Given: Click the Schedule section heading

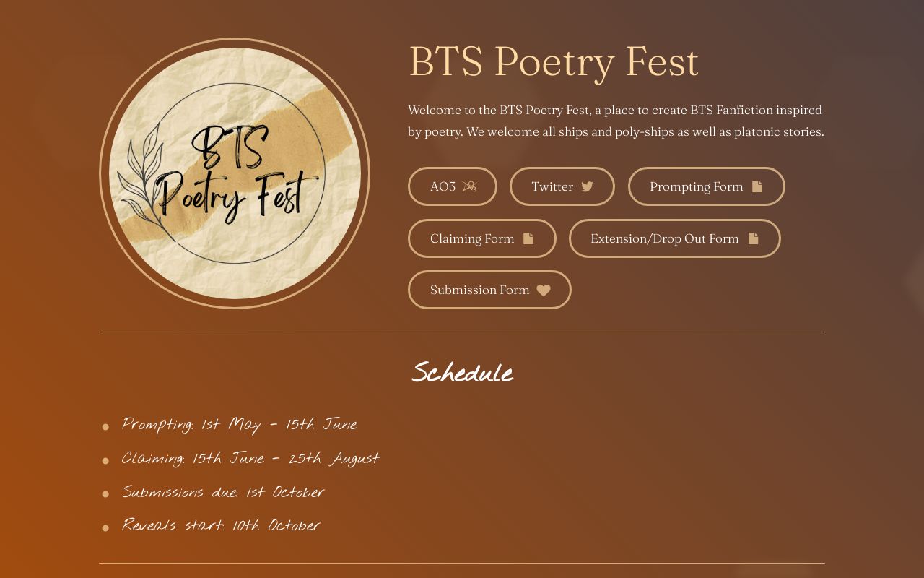Looking at the screenshot, I should [x=462, y=373].
